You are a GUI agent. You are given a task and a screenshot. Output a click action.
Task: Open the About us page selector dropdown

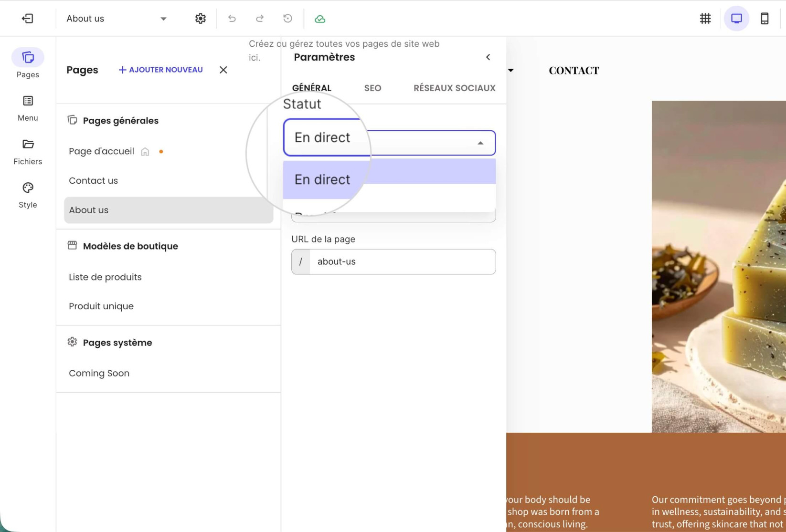point(117,19)
